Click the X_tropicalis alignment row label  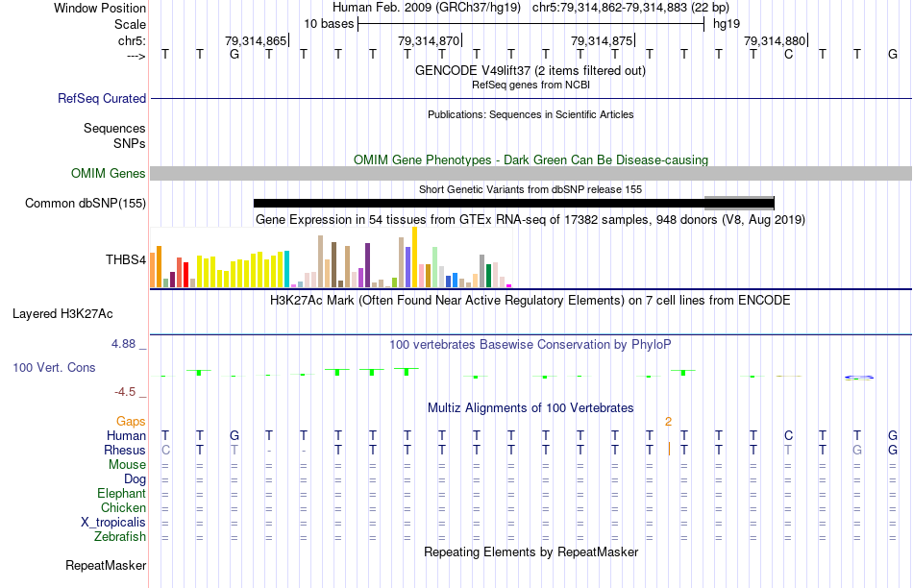[x=113, y=523]
